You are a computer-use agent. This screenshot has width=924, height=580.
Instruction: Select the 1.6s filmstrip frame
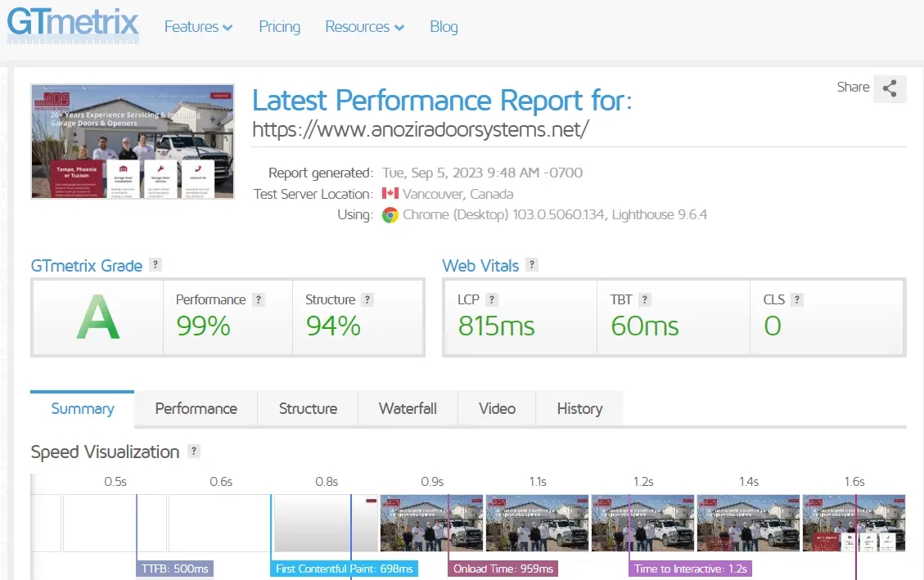pyautogui.click(x=854, y=523)
